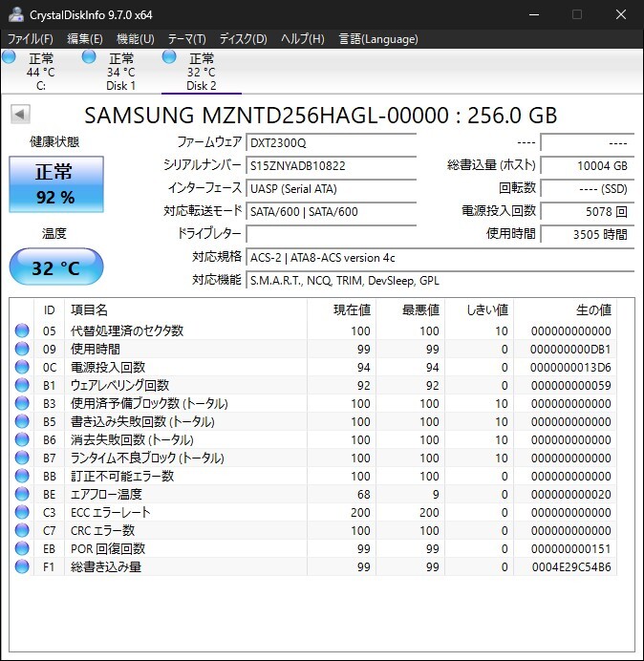Viewport: 644px width, 661px height.
Task: Switch to the Disk 1 tab
Action: pyautogui.click(x=121, y=72)
